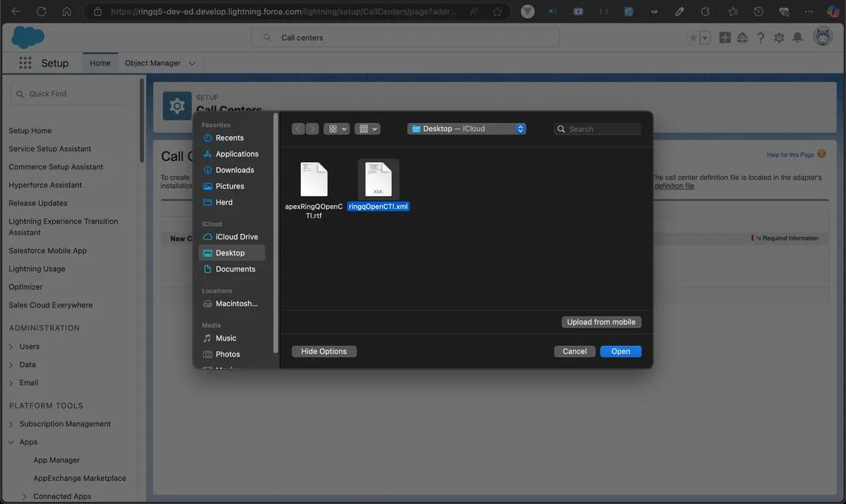Click Open button in file dialog

620,352
